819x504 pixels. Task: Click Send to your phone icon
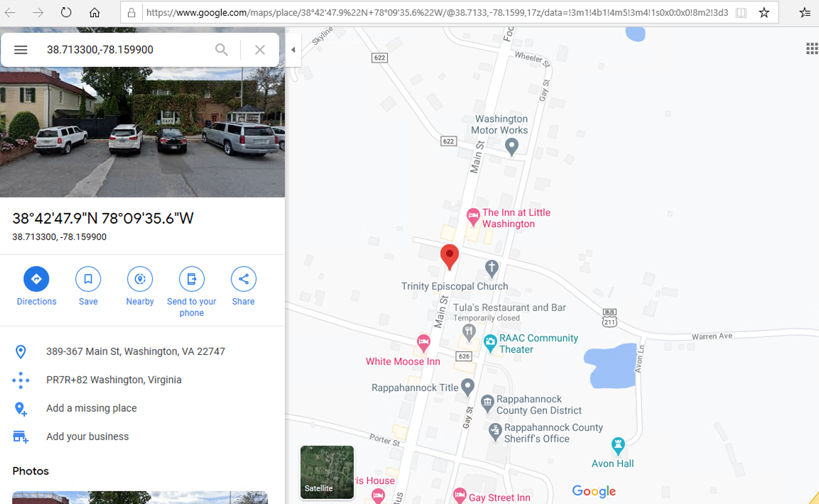[x=192, y=279]
